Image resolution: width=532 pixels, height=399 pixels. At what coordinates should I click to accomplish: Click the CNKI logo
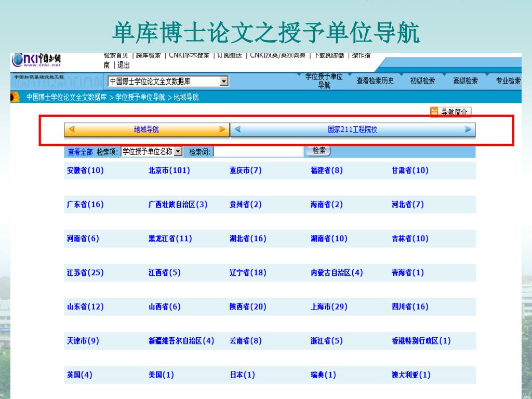pos(36,60)
